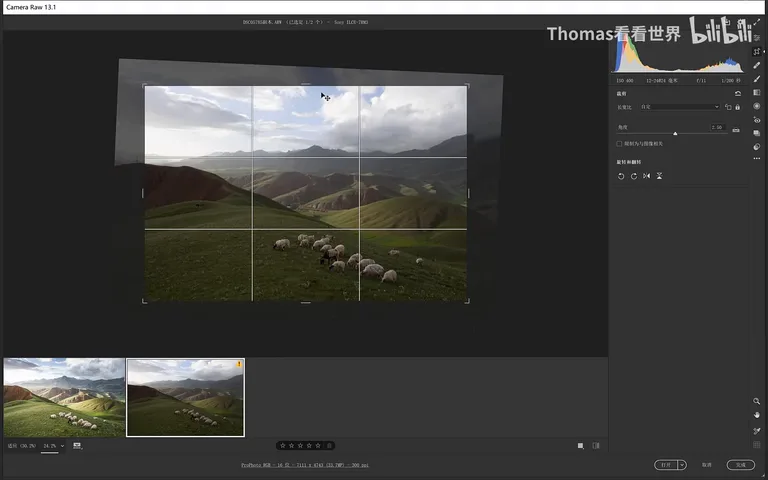Enable the constrain to image checkbox

coord(619,144)
